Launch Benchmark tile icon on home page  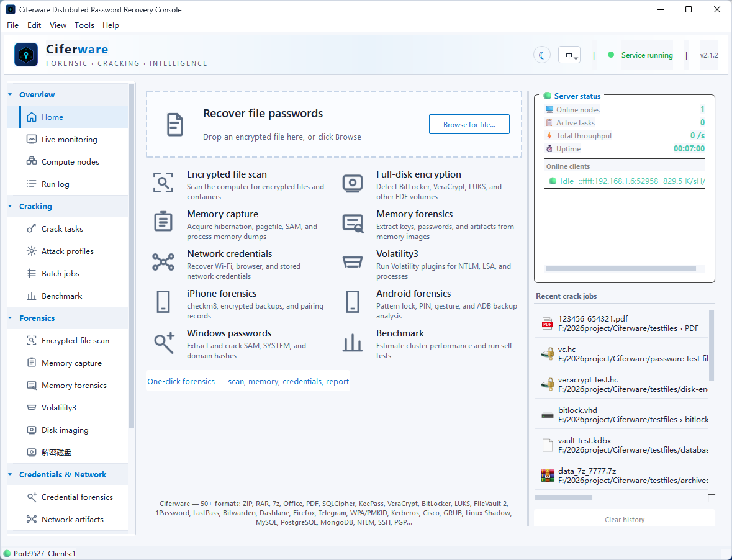[353, 342]
